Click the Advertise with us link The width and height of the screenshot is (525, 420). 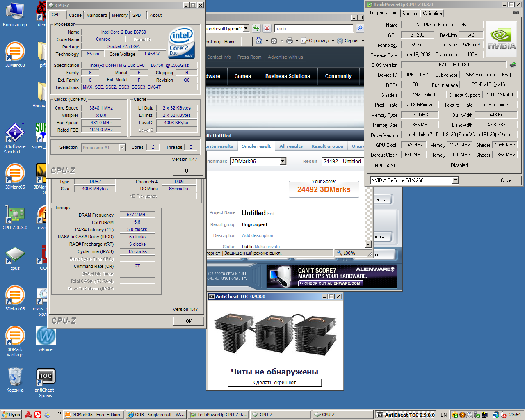(285, 57)
